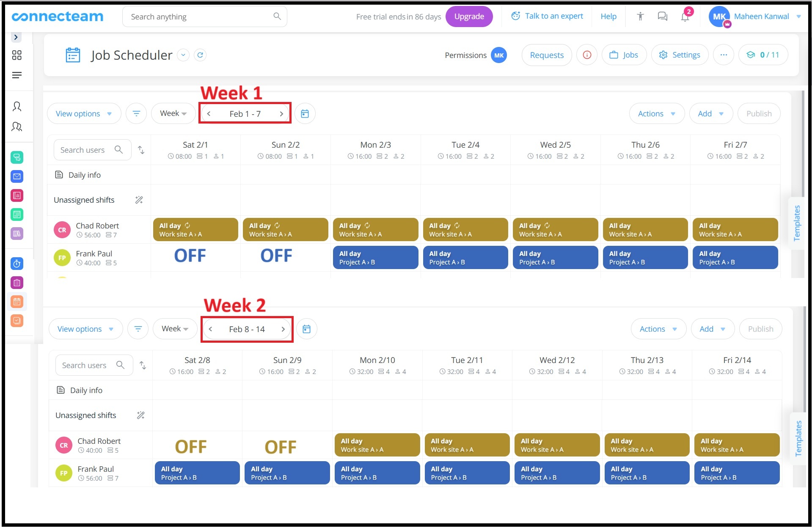Click the auto-assign wand beside Unassigned shifts
The image size is (812, 528).
point(139,200)
